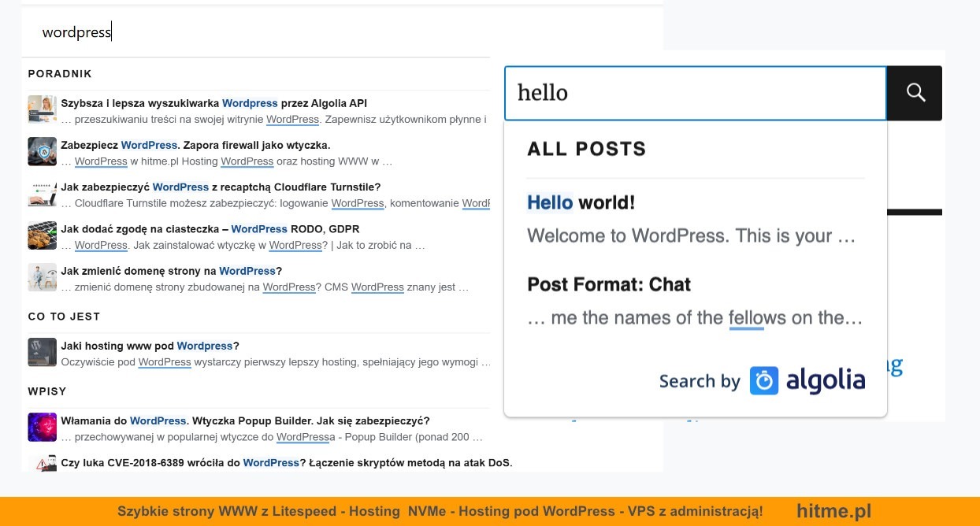Click the Algolia logo icon
This screenshot has width=980, height=526.
[x=763, y=381]
